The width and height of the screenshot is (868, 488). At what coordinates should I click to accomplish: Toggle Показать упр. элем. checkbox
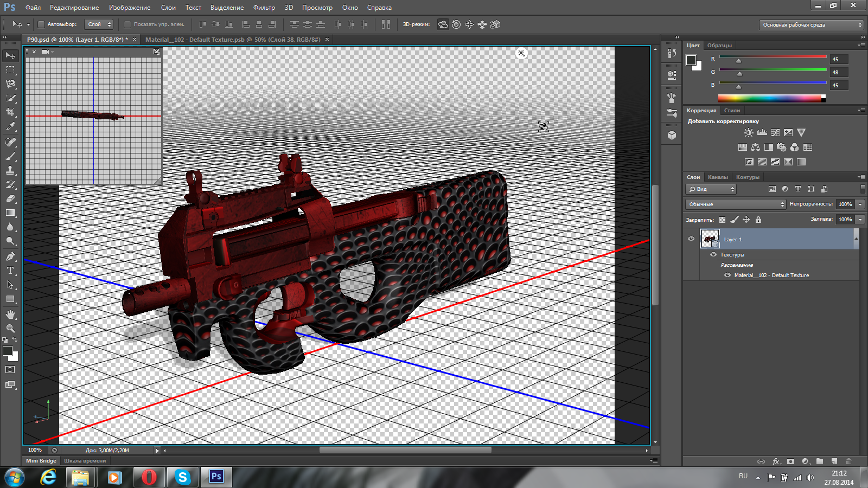pos(127,24)
